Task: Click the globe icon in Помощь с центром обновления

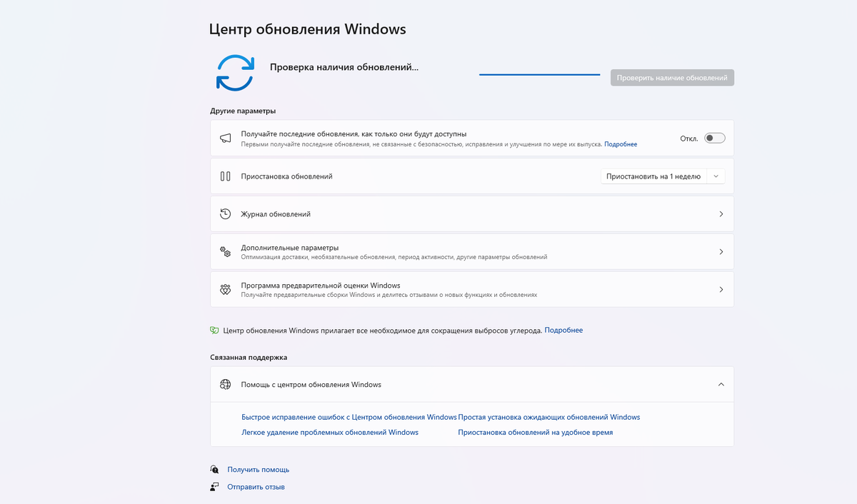Action: [226, 384]
